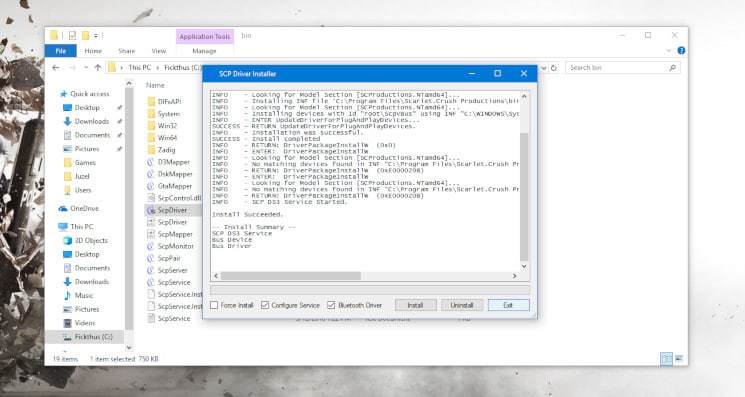Open the address bar history dropdown

pyautogui.click(x=544, y=68)
